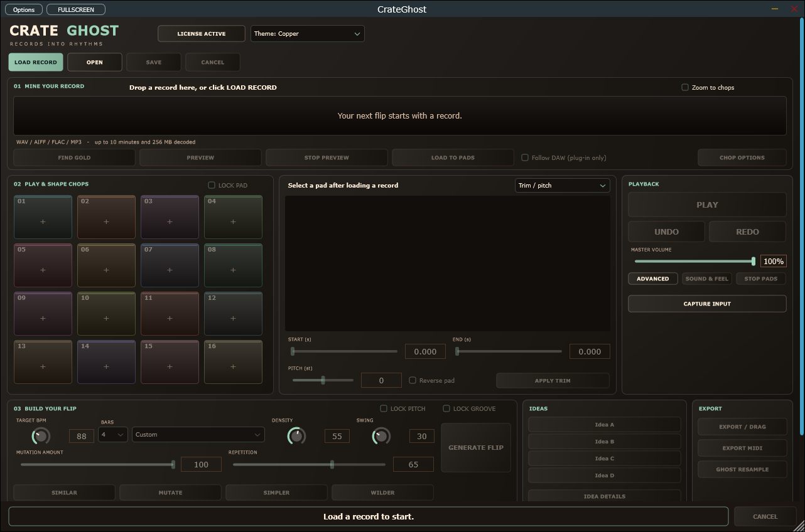The width and height of the screenshot is (805, 532).
Task: Select pad 08
Action: (233, 265)
